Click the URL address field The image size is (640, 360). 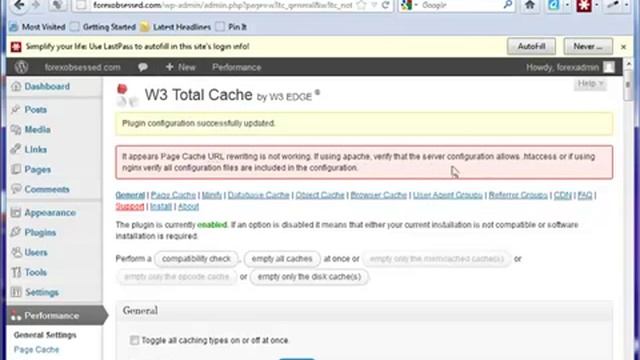pos(222,5)
